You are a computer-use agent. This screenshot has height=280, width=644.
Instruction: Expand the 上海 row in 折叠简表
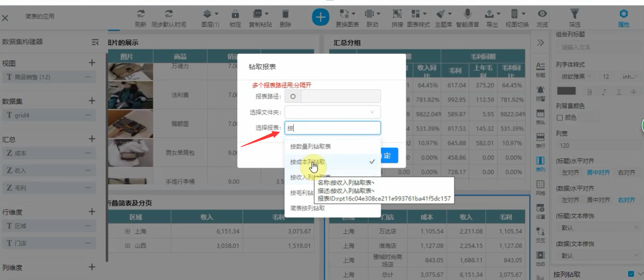tap(127, 231)
